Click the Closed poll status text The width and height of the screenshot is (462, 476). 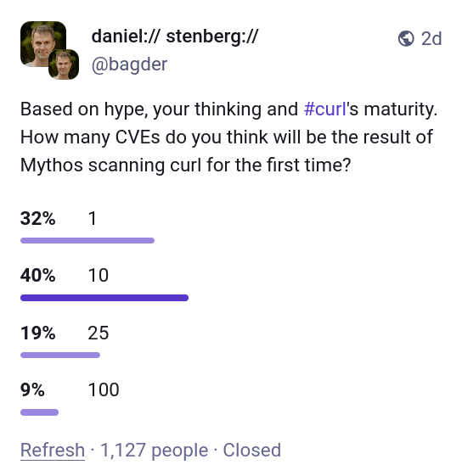click(x=252, y=450)
